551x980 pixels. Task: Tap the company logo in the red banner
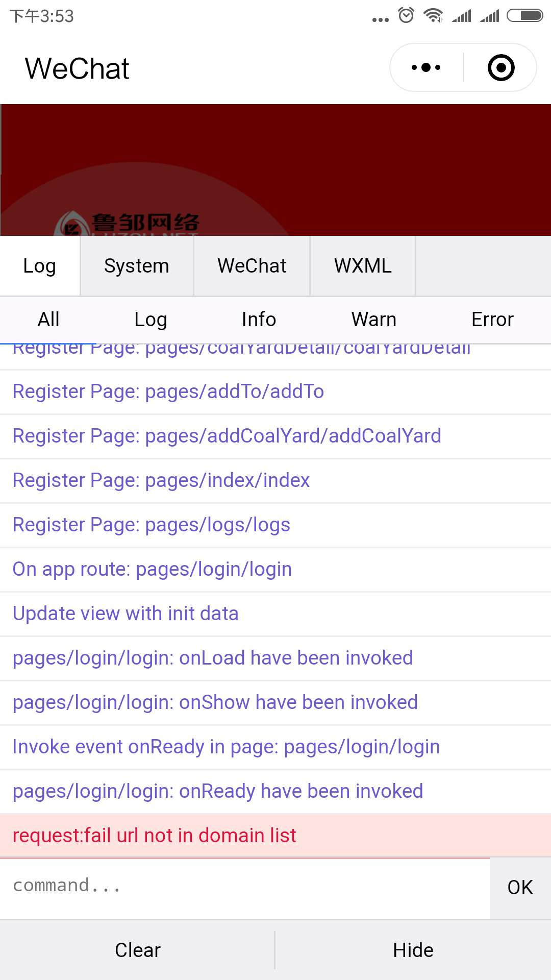pyautogui.click(x=128, y=223)
